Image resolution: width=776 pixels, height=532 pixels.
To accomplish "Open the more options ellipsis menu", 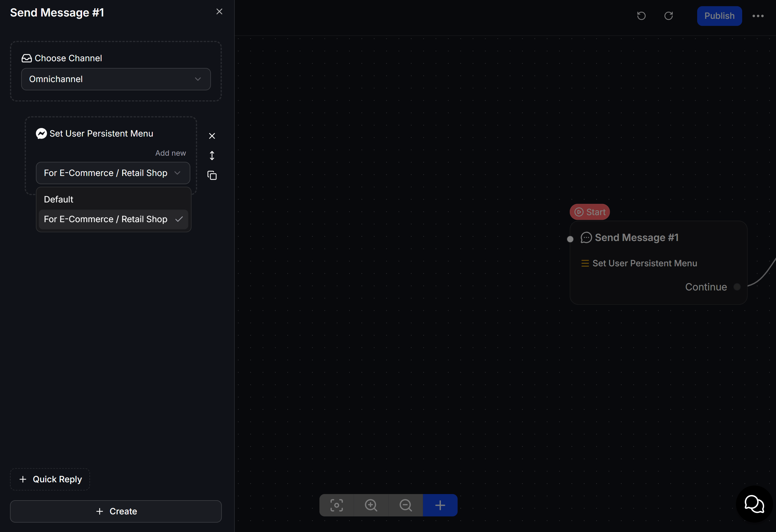I will click(758, 16).
